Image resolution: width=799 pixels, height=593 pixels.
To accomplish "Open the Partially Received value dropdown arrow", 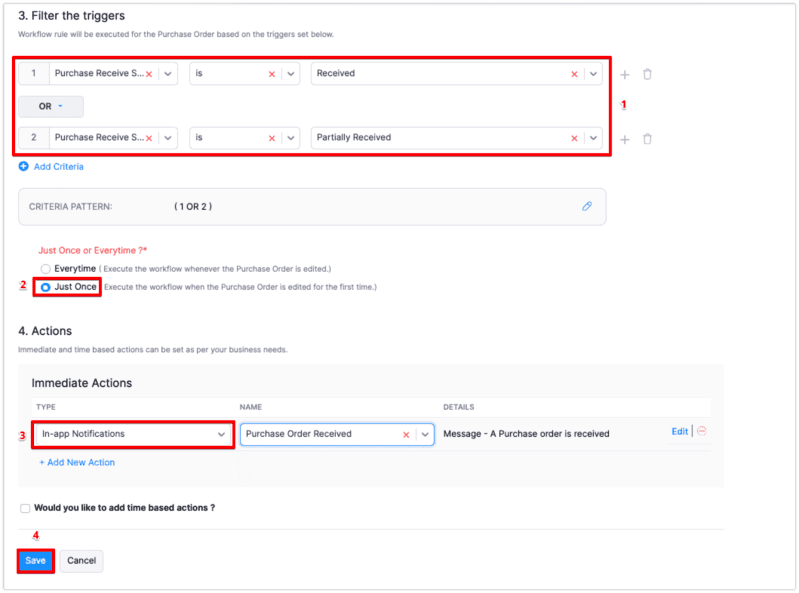I will (594, 138).
